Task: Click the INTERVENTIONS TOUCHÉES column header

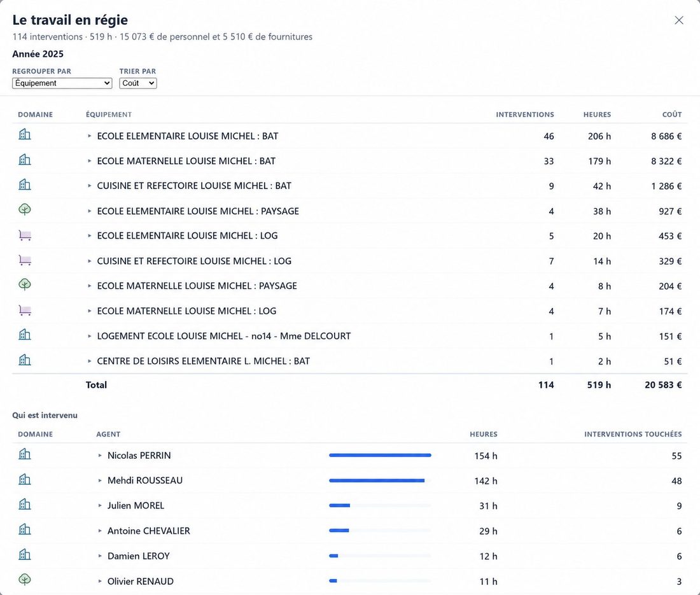Action: [633, 434]
